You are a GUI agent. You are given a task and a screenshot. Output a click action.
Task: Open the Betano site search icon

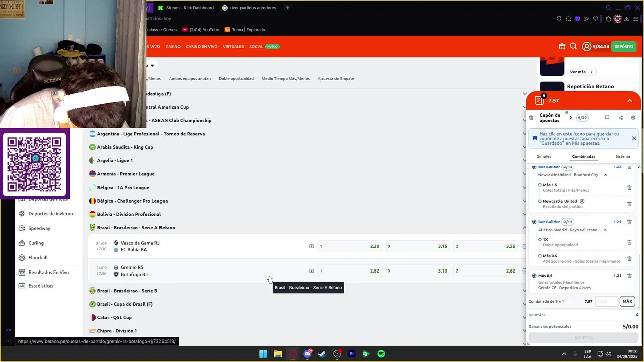[573, 46]
